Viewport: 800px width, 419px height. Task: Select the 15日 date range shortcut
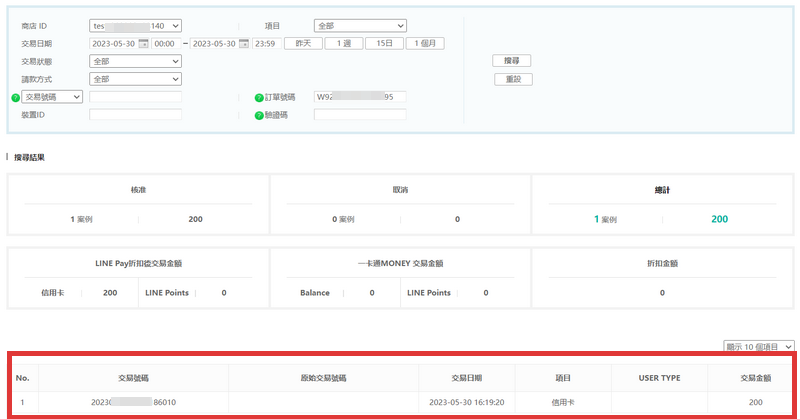pos(383,43)
